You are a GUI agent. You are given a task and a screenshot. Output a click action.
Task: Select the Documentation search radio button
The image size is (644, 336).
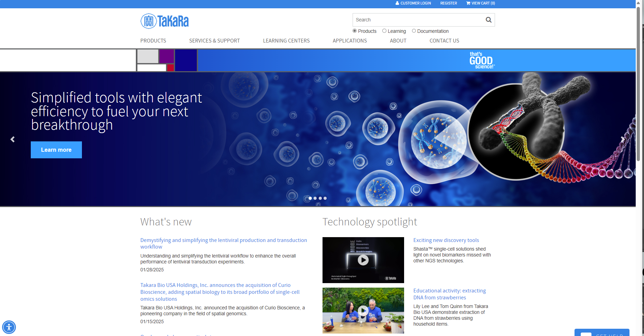pos(414,31)
